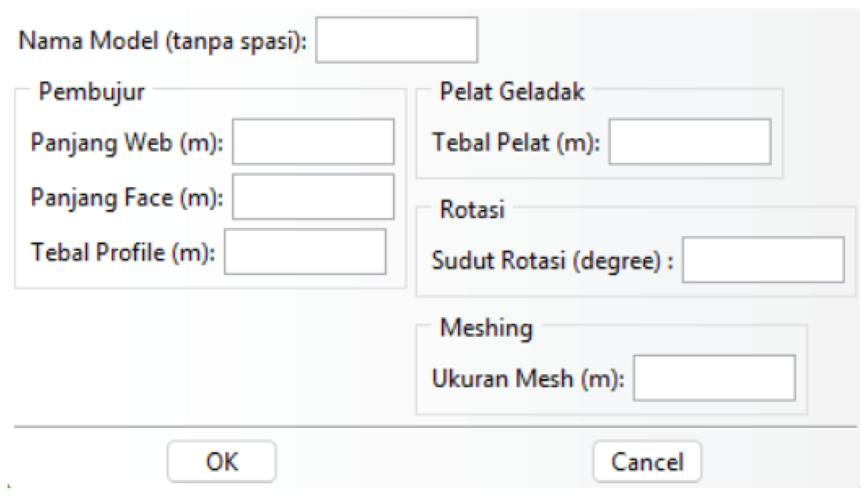Click the "Sudut Rotasi (degree) :" label

point(552,261)
